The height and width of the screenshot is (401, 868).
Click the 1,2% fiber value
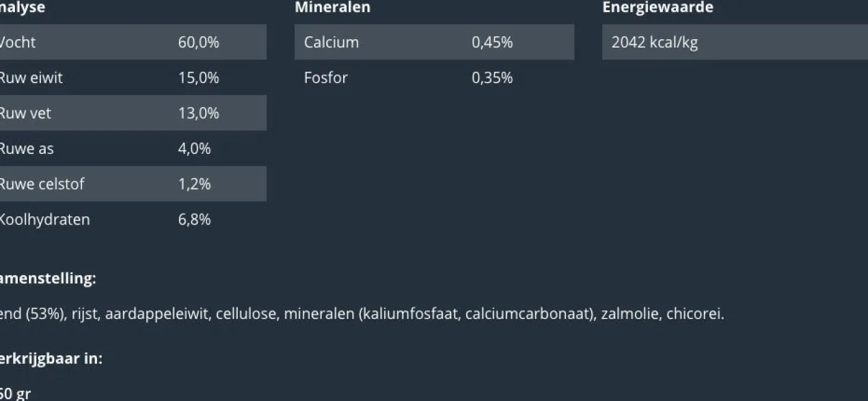(x=194, y=184)
